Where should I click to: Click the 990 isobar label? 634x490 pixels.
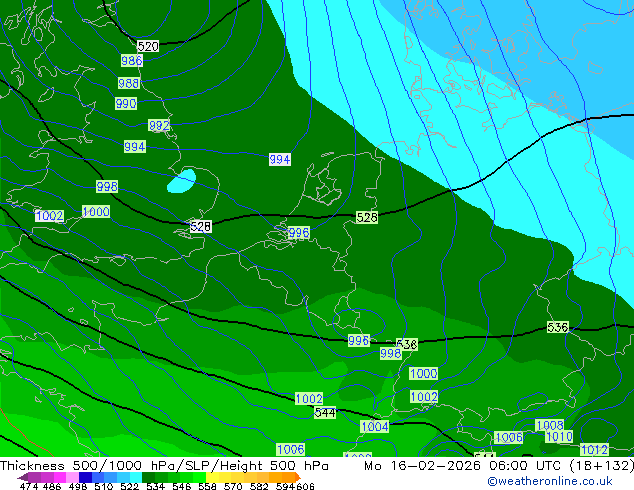click(x=126, y=103)
